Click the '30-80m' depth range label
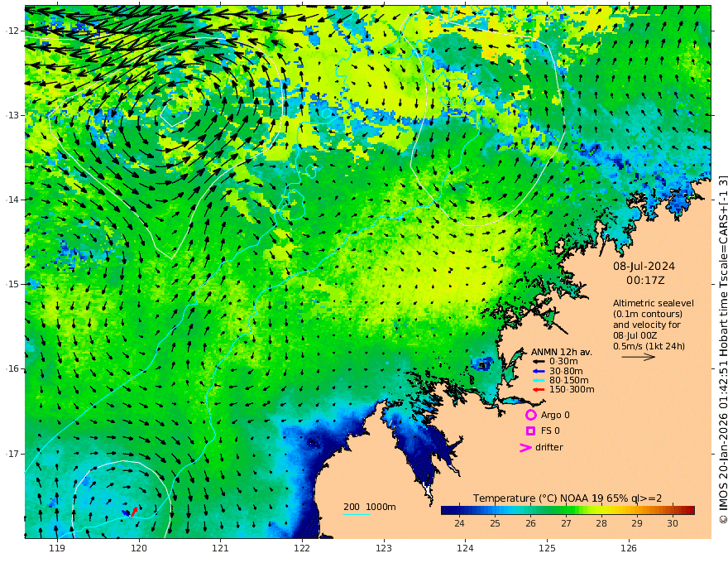 coord(566,371)
